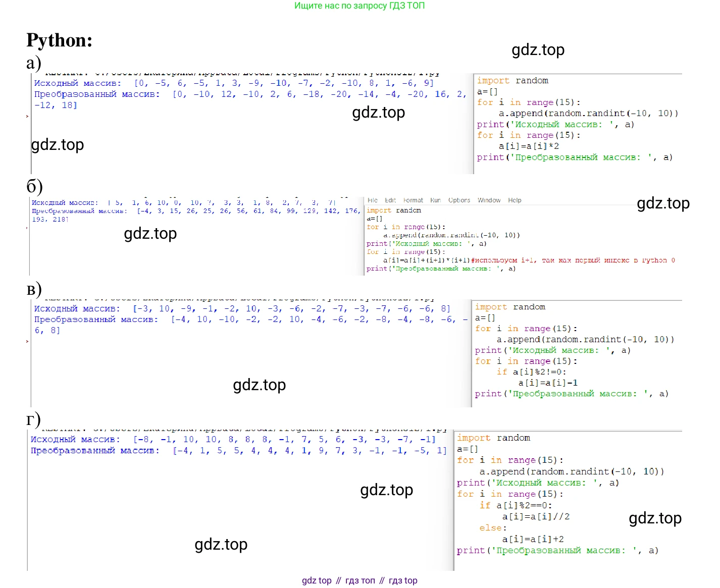Click the 'Python:' heading
The image size is (720, 588).
[x=60, y=40]
